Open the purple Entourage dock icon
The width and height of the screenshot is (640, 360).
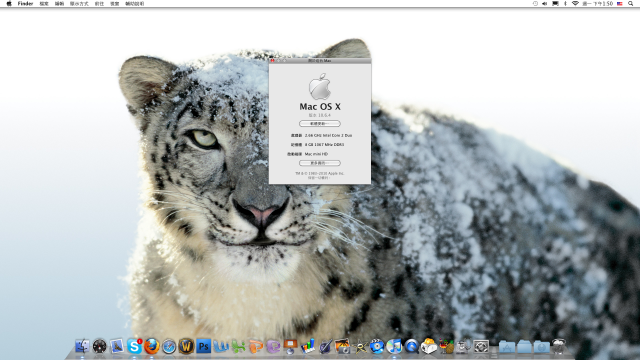click(273, 347)
